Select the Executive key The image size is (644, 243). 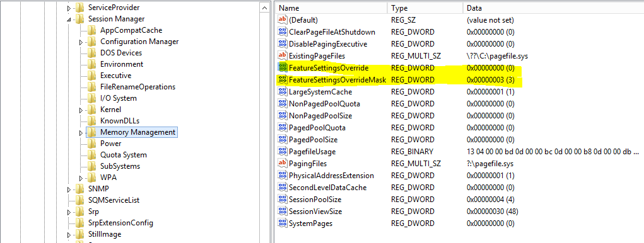[115, 76]
